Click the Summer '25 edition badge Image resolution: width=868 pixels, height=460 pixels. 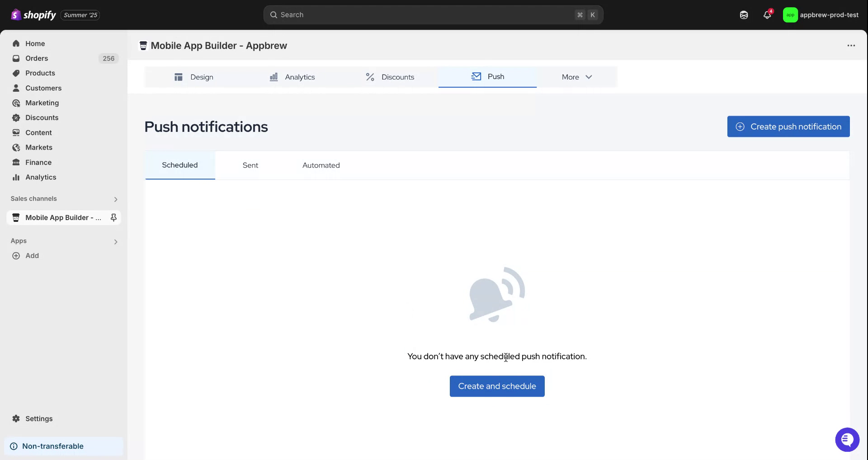[80, 15]
